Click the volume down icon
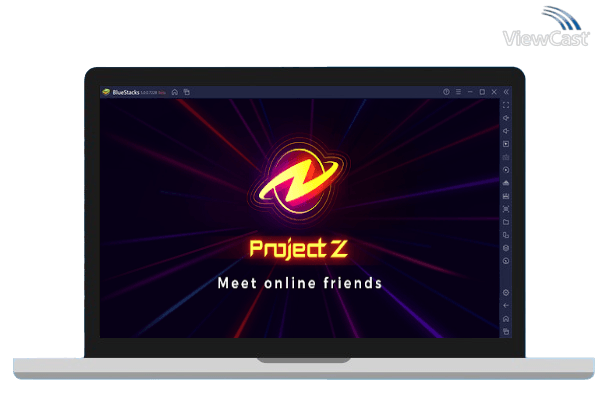 [x=506, y=131]
